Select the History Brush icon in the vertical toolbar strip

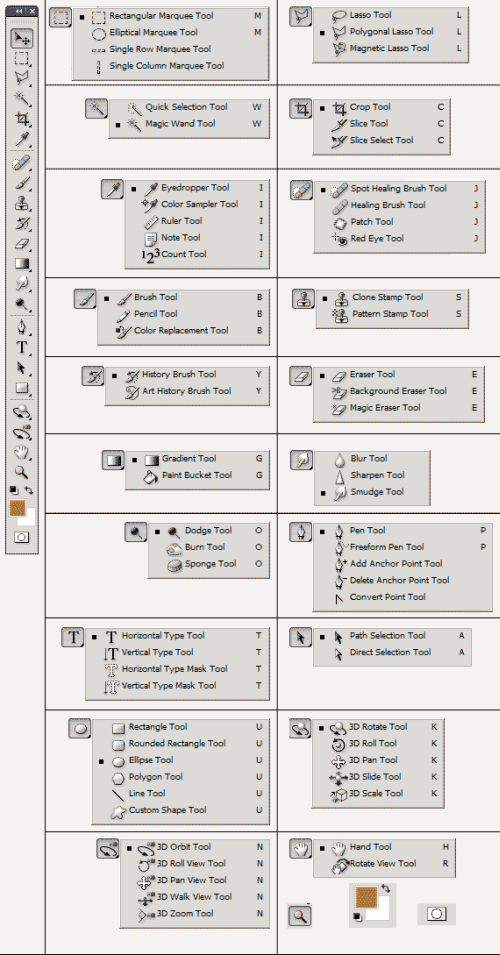click(22, 224)
